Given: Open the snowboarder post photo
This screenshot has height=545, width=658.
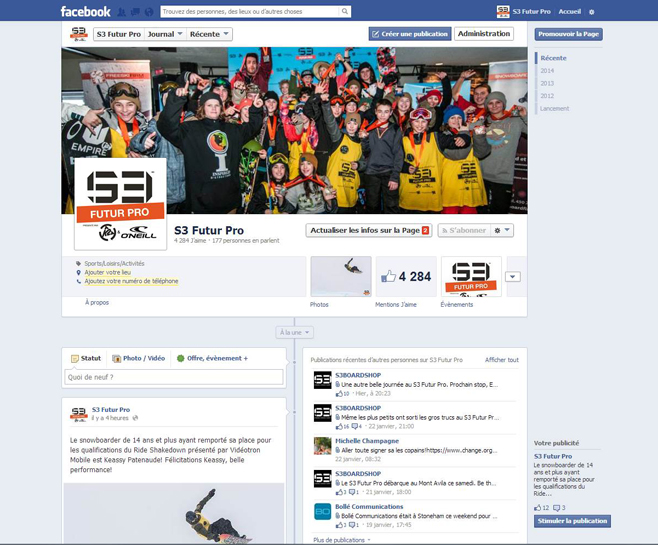Looking at the screenshot, I should pyautogui.click(x=174, y=513).
